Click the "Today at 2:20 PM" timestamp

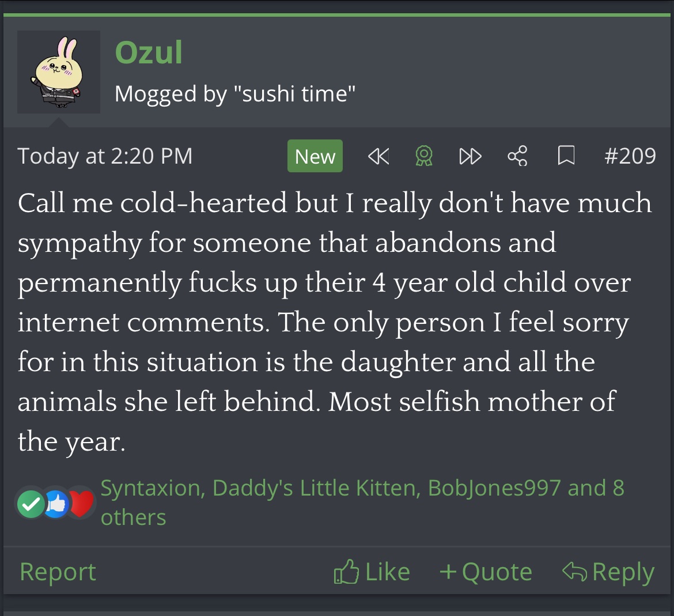click(x=105, y=156)
